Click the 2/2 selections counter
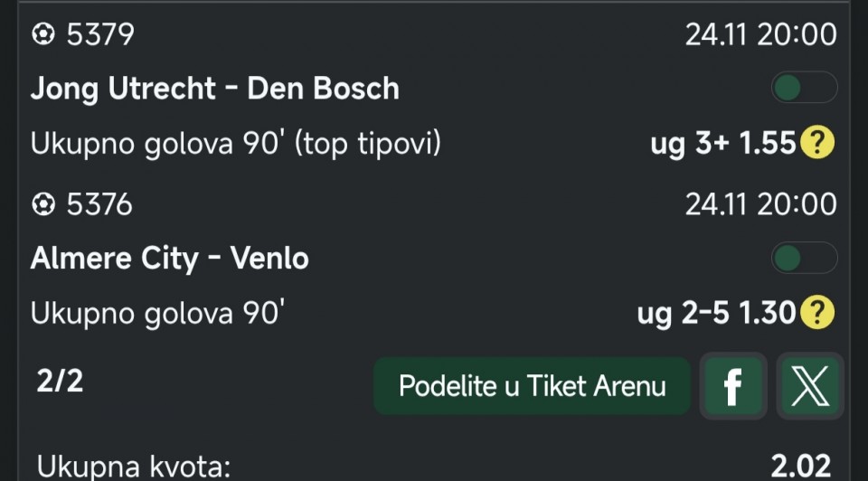 pos(60,382)
